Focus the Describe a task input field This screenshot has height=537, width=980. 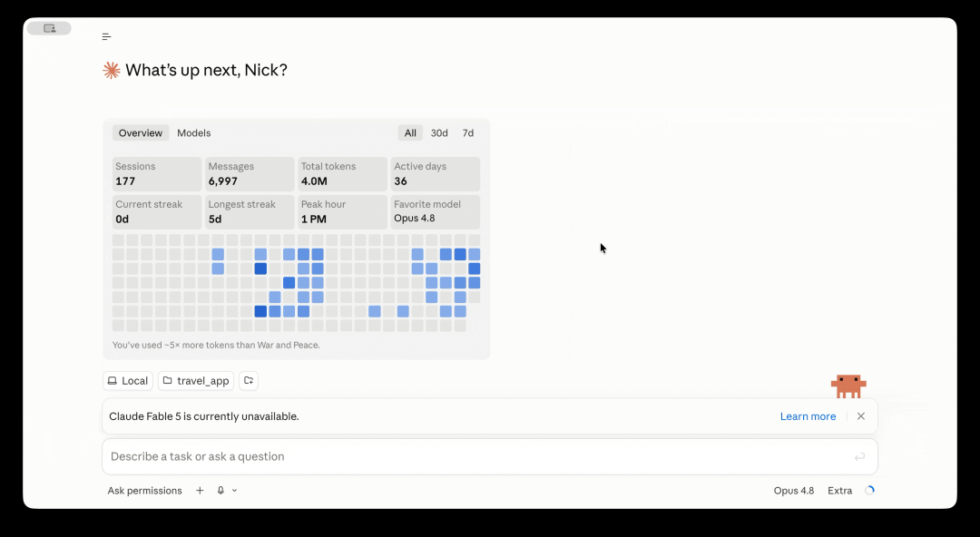click(x=489, y=457)
